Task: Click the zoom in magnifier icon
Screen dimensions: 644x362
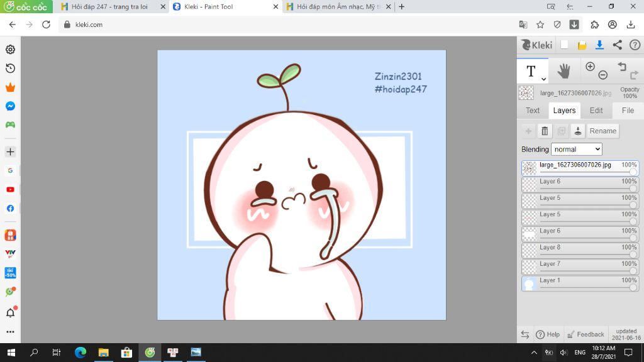Action: (590, 67)
